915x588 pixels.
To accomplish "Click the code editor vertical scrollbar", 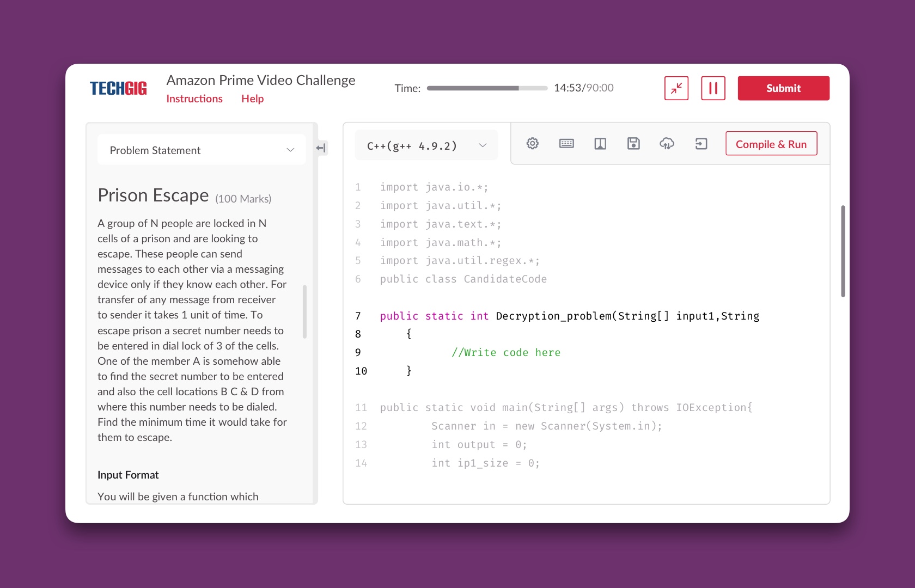I will pyautogui.click(x=843, y=251).
